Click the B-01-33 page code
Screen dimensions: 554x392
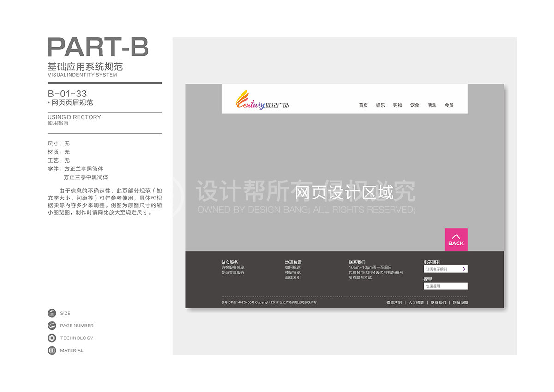click(x=67, y=94)
